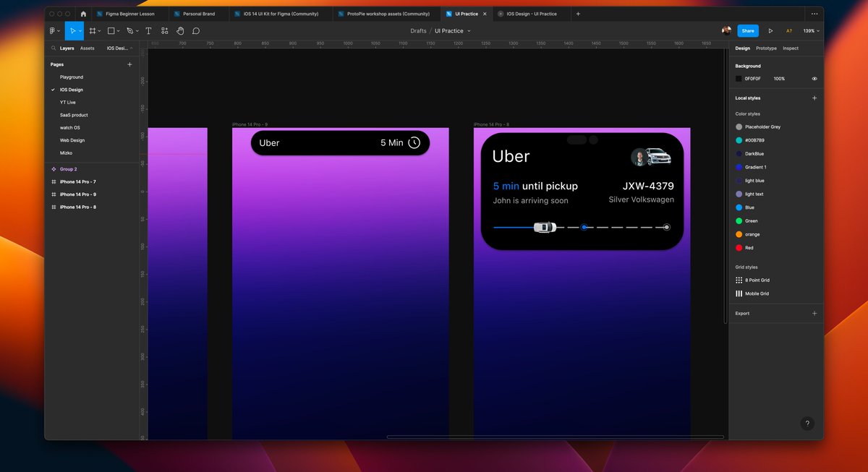This screenshot has width=868, height=472.
Task: Open the Playground page
Action: (72, 77)
